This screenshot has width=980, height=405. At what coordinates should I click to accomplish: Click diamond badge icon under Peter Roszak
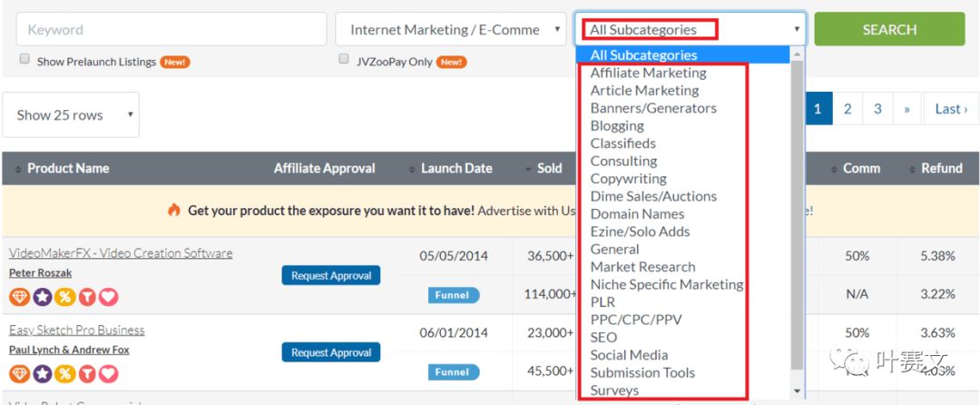pyautogui.click(x=19, y=297)
